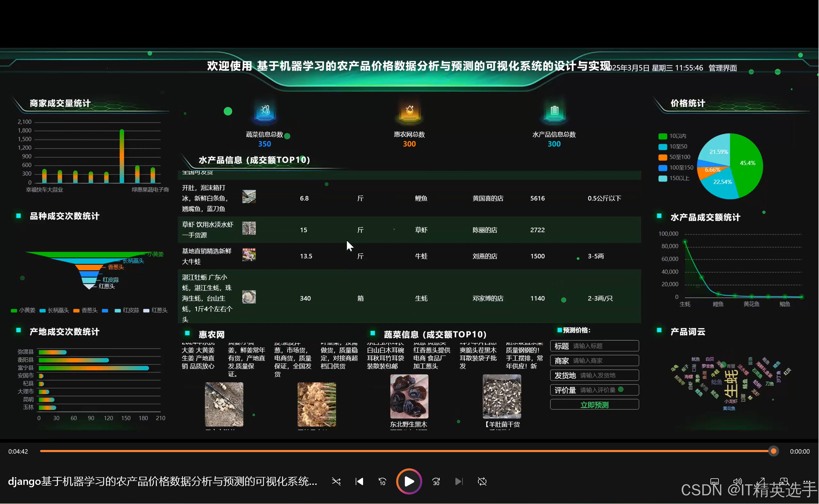Click the 0.5公斤以下 spec cell
This screenshot has height=504, width=819.
(604, 198)
